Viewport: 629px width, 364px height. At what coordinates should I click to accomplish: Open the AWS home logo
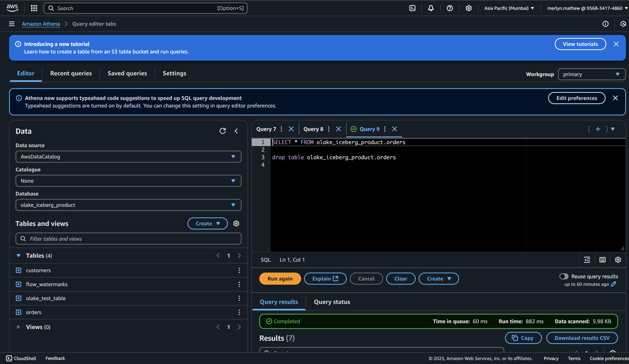(12, 8)
